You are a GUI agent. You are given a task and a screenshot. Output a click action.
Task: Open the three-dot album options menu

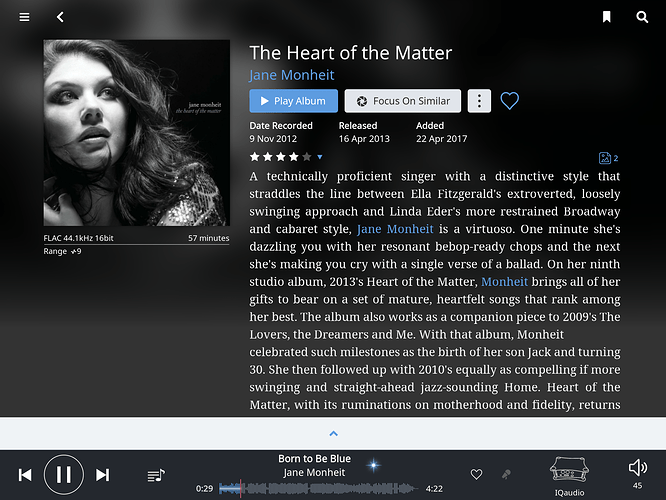pyautogui.click(x=479, y=101)
